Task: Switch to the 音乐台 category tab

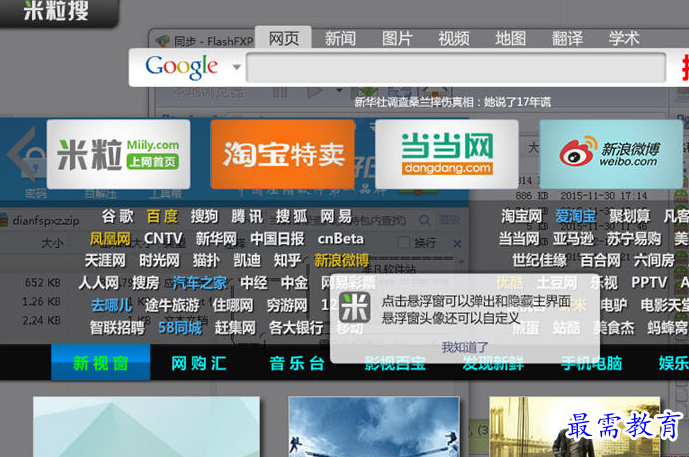Action: (297, 363)
